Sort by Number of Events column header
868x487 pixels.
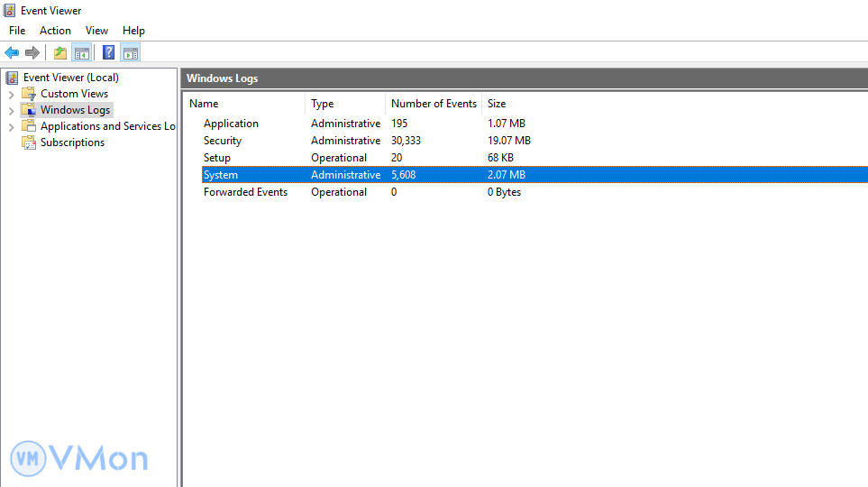(434, 104)
